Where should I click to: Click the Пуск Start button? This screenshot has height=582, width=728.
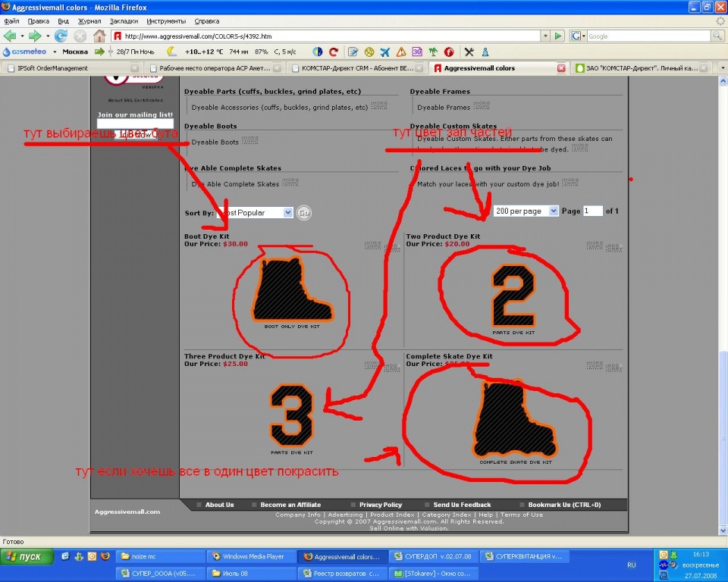click(27, 556)
